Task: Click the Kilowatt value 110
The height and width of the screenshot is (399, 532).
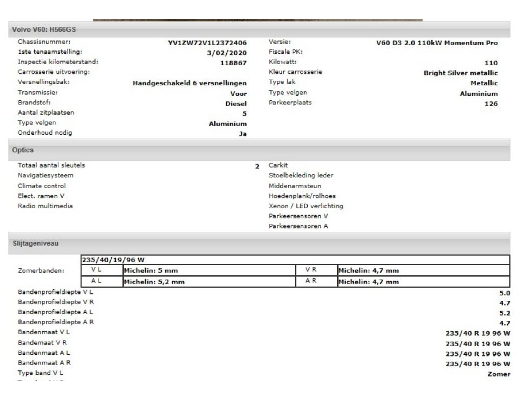Action: 491,63
